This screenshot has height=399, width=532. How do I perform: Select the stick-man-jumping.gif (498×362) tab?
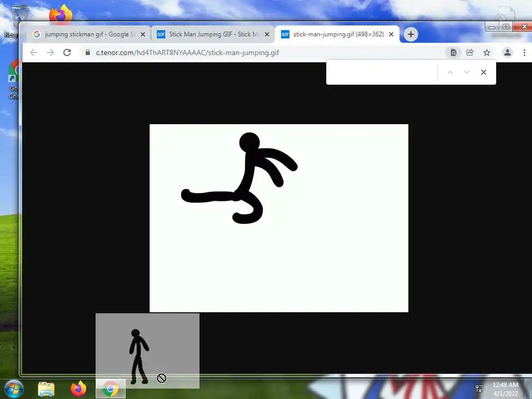337,34
